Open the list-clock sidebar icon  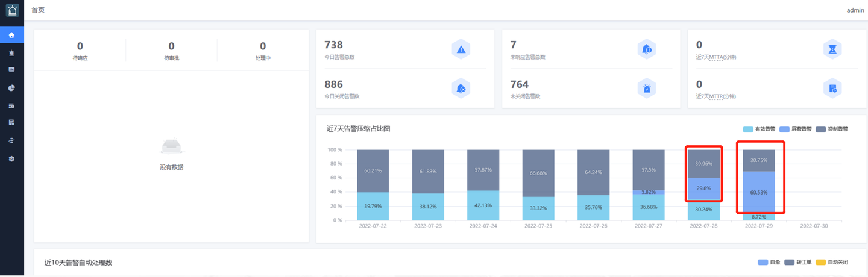point(12,105)
